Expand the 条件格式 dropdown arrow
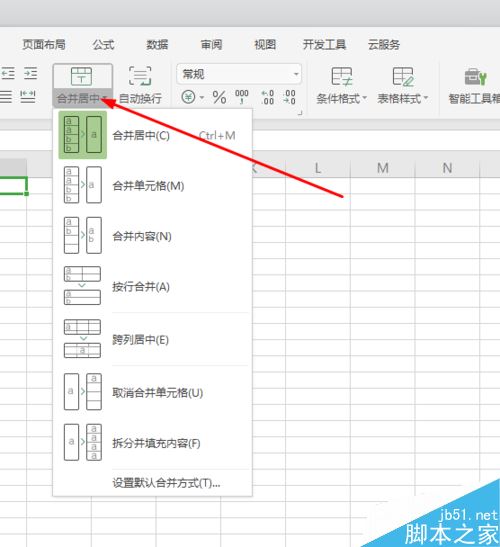500x547 pixels. point(365,98)
